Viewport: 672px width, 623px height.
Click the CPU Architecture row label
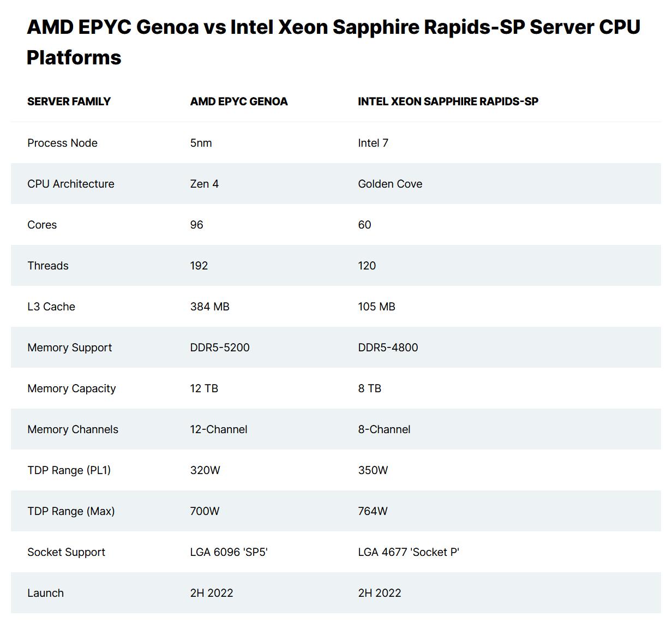point(71,184)
